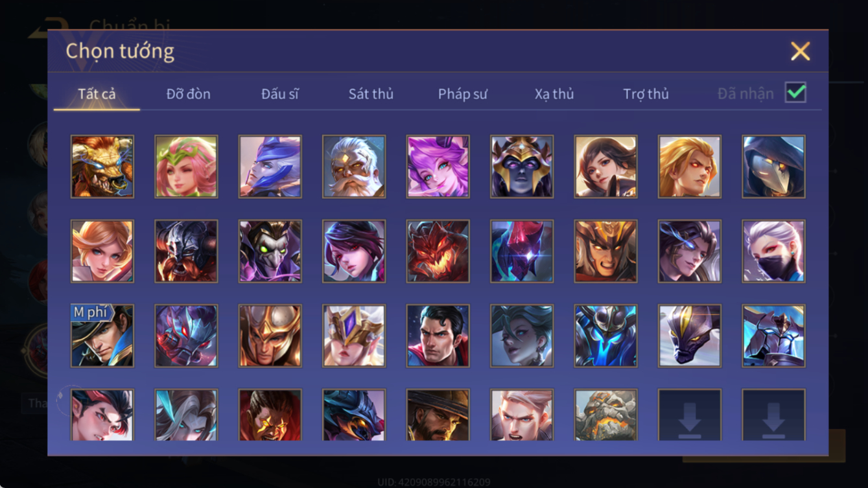Choose the Superman hero portrait
868x488 pixels.
point(438,336)
